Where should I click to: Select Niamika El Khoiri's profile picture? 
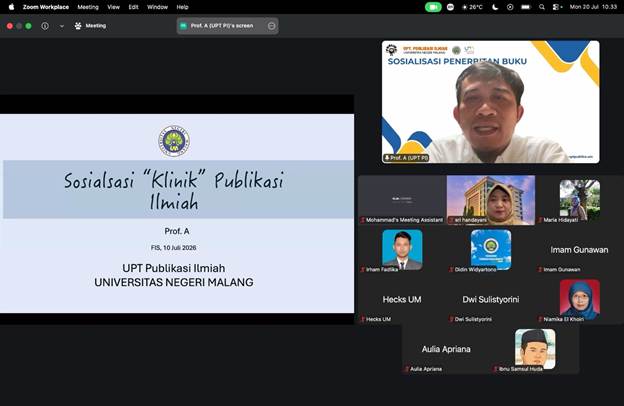tap(580, 299)
